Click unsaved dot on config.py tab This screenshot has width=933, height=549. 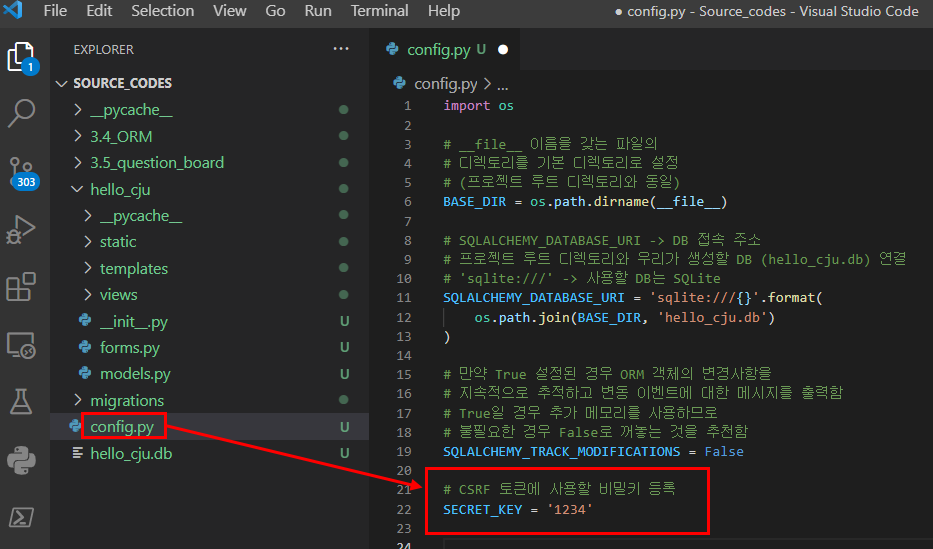point(503,49)
